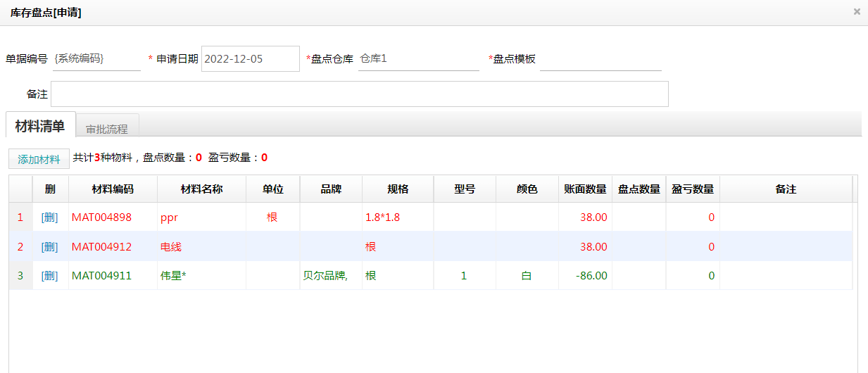Open the 盘点仓库 selection field
Viewport: 868px width, 373px height.
coord(418,59)
